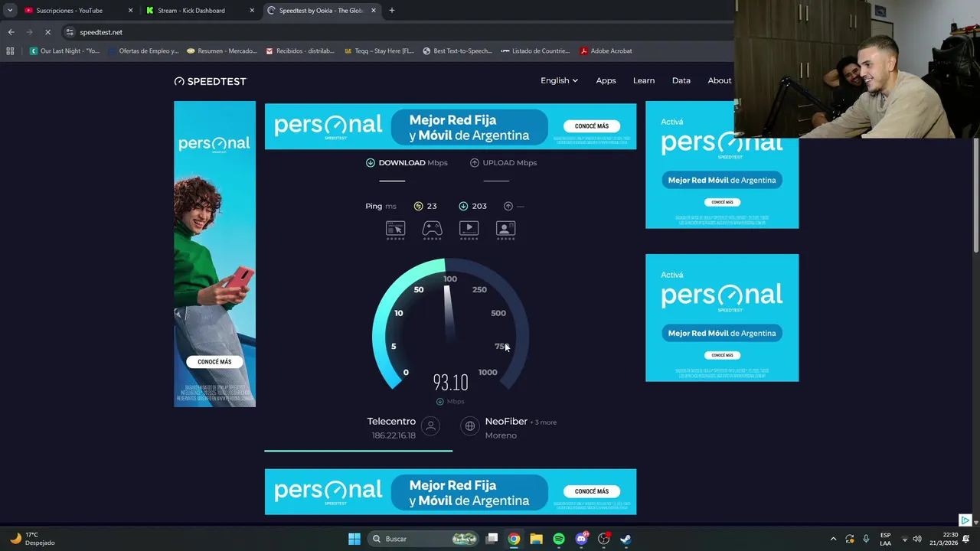The width and height of the screenshot is (980, 551).
Task: Click the NeoFiber server name
Action: [x=506, y=421]
